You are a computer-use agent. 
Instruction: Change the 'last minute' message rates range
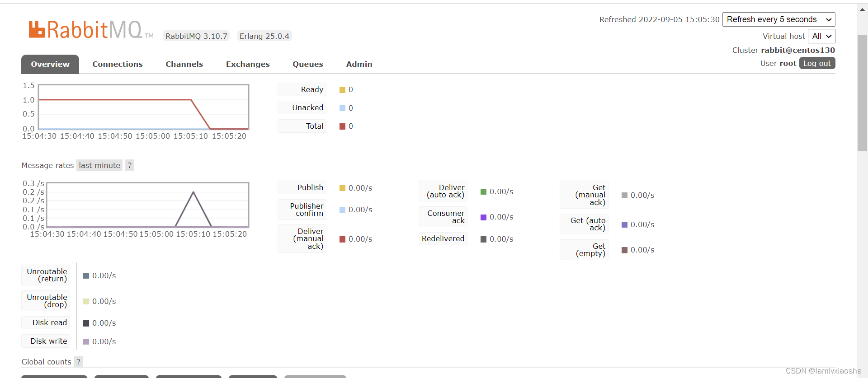(99, 165)
